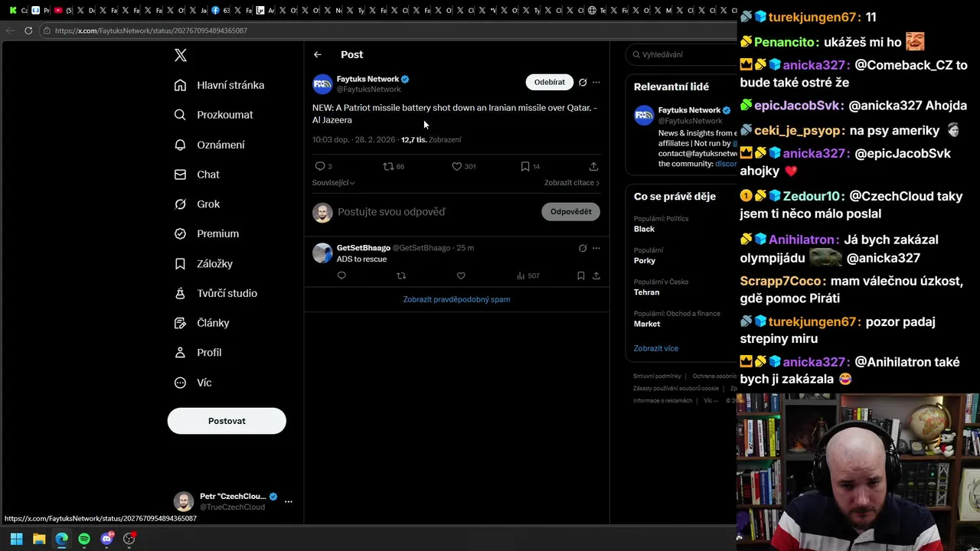Open three-dot menu on the Faytuks Network post
The image size is (980, 551).
[x=596, y=82]
